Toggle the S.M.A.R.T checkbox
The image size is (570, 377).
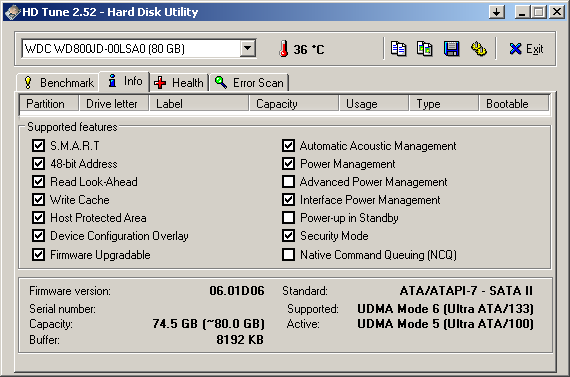pos(38,145)
